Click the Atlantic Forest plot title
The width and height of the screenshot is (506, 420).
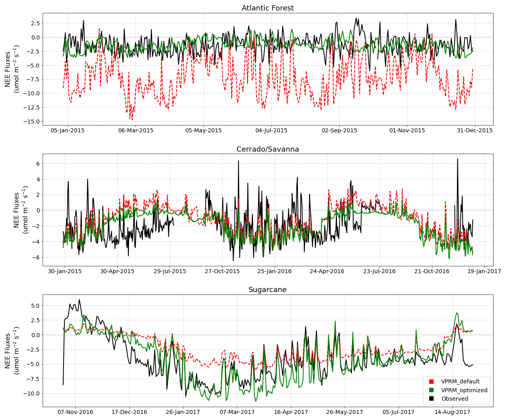click(x=267, y=8)
